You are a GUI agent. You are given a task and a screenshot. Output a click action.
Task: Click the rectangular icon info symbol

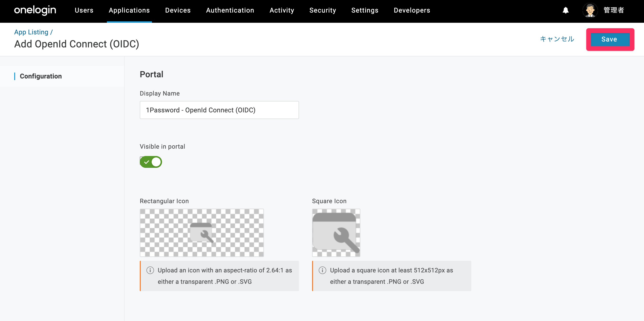[150, 270]
